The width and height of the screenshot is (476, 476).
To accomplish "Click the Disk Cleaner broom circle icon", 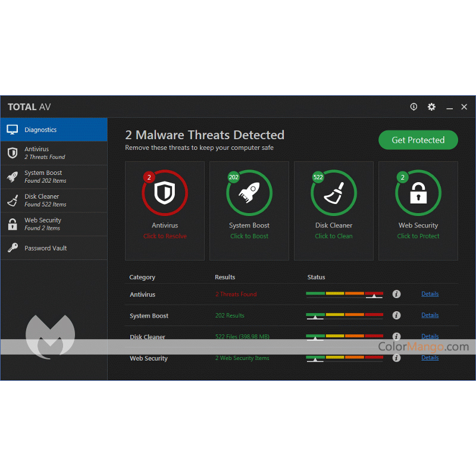I will coord(334,193).
